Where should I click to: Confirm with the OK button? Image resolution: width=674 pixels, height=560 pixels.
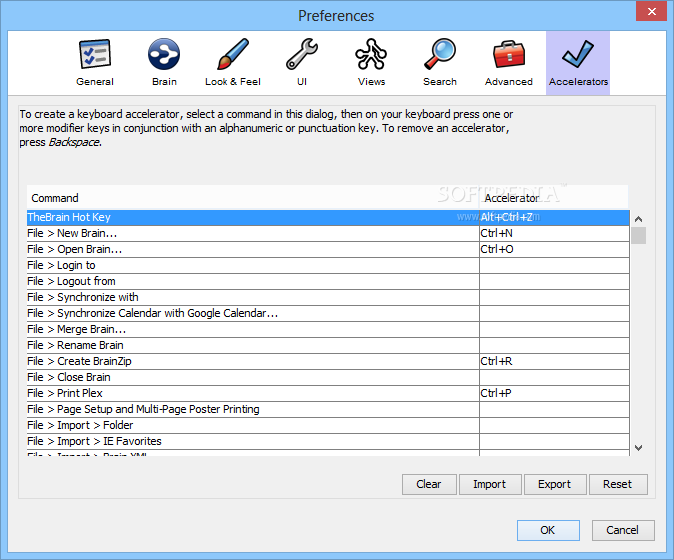548,530
